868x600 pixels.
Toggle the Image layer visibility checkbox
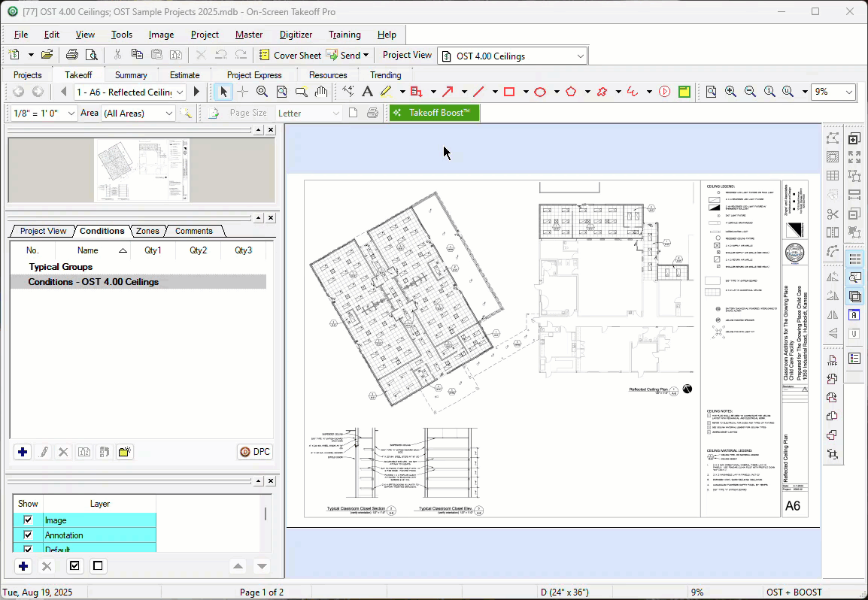click(x=28, y=520)
